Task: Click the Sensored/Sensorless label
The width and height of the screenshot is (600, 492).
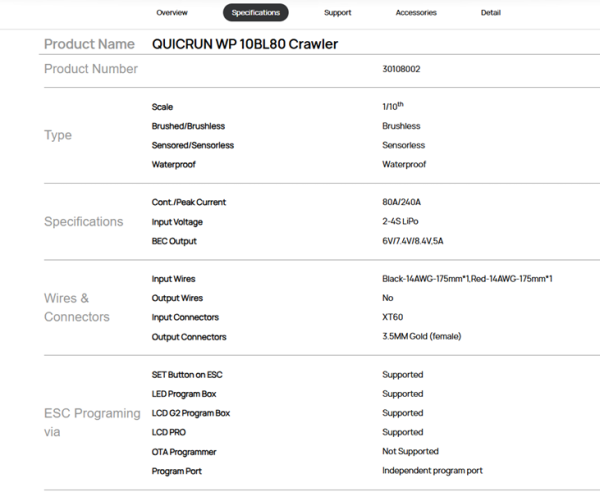Action: click(x=192, y=145)
